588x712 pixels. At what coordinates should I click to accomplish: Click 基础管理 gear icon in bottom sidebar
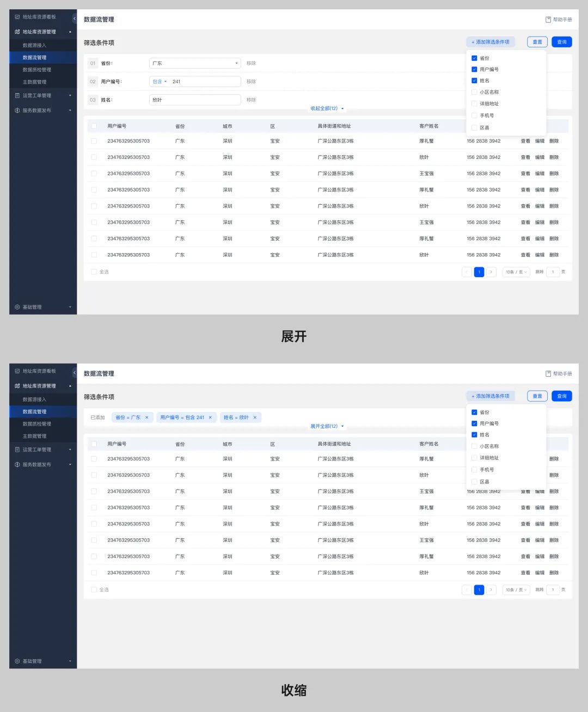tap(17, 661)
